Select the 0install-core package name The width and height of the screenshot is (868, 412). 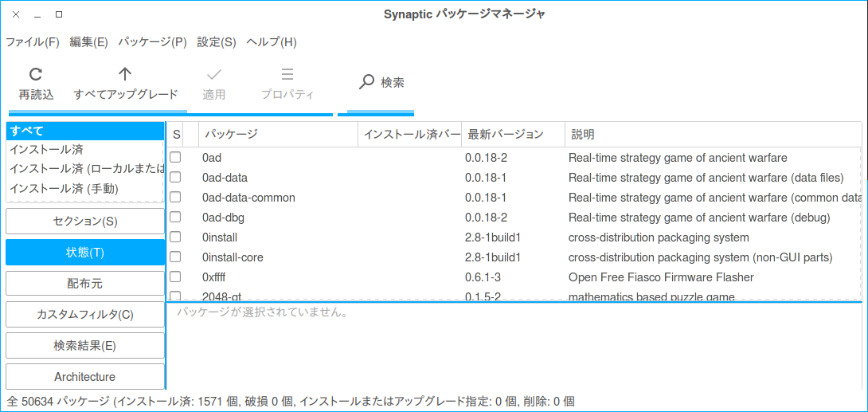coord(233,257)
